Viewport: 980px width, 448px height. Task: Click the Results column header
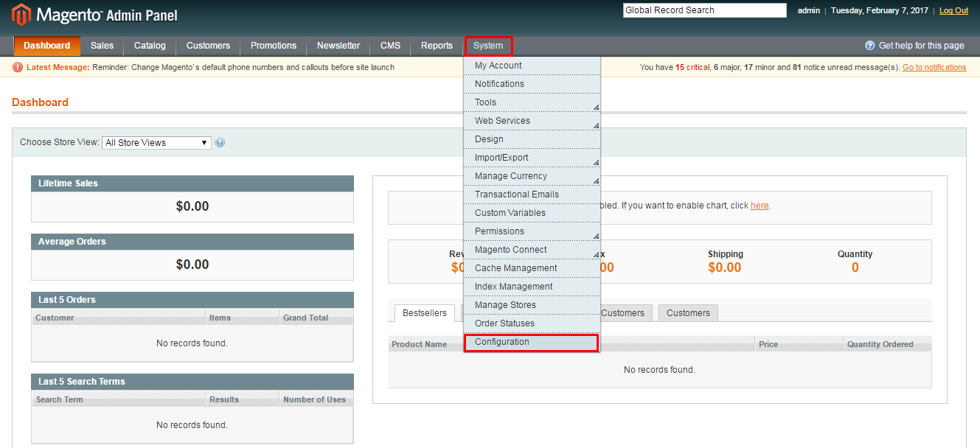pyautogui.click(x=243, y=399)
